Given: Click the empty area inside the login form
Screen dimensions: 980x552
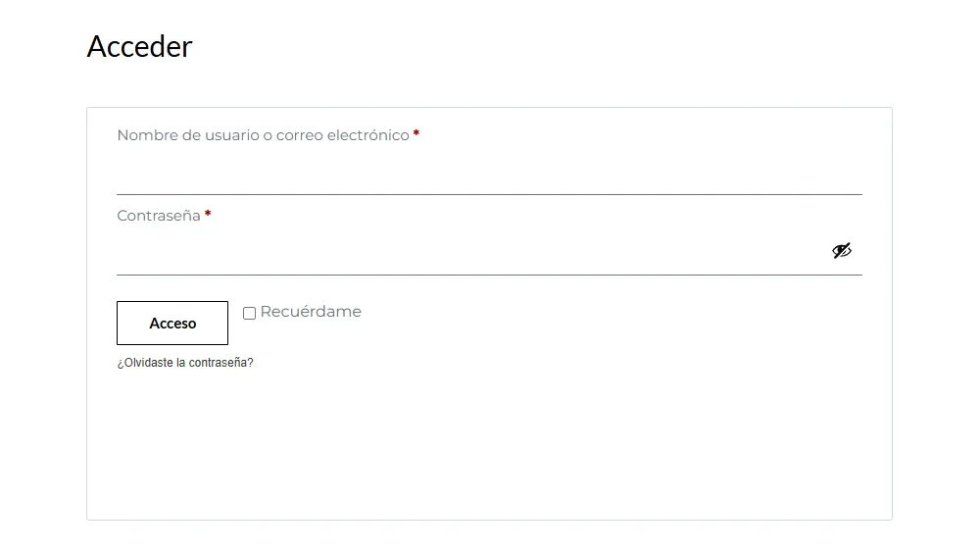Looking at the screenshot, I should pyautogui.click(x=490, y=441).
